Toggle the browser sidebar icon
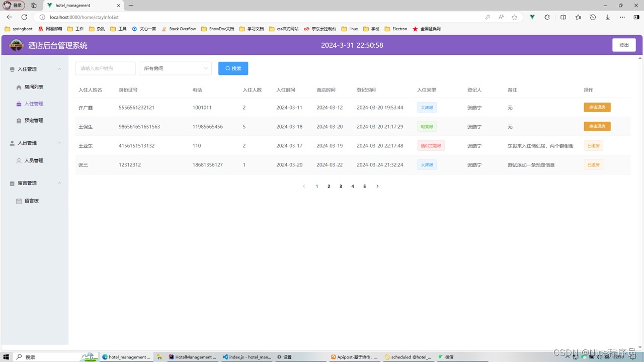Screen dimensions: 644x362 click(636, 17)
